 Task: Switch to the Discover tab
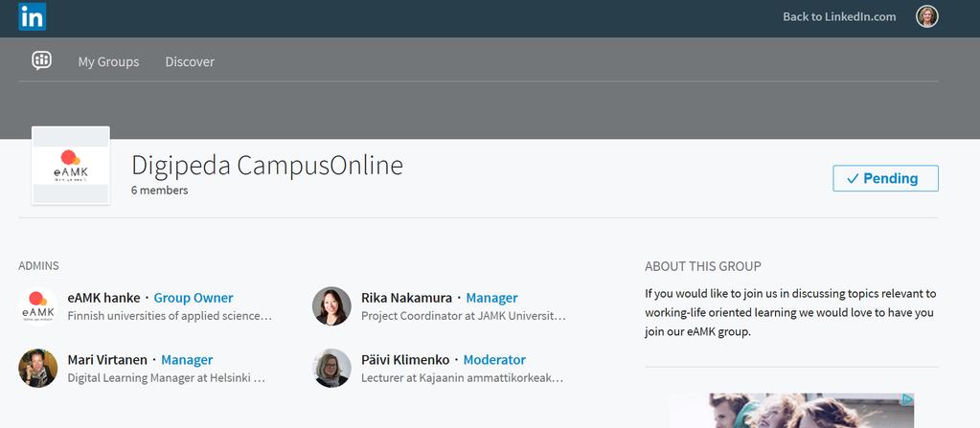190,61
